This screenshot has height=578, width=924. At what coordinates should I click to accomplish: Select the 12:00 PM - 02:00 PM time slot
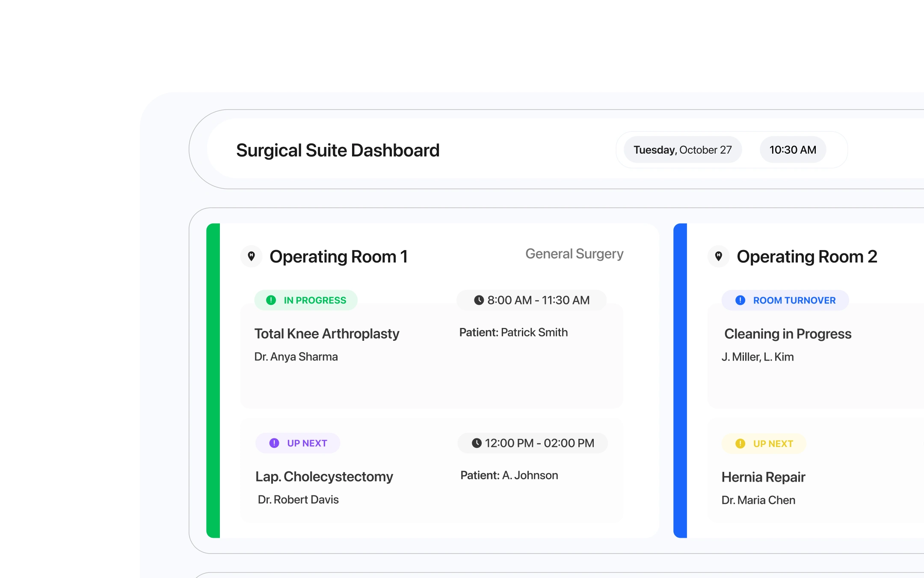533,443
